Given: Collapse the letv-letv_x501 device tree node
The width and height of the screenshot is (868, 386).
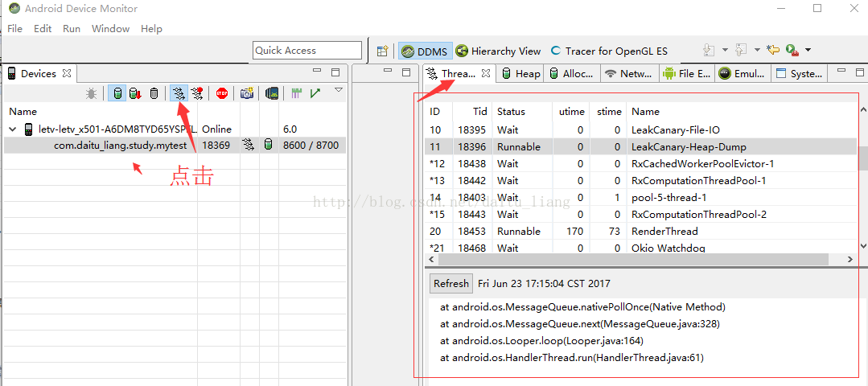Looking at the screenshot, I should 13,129.
